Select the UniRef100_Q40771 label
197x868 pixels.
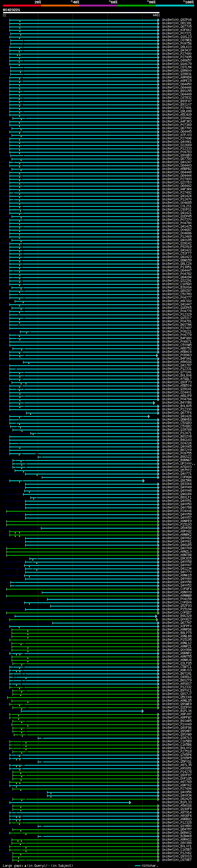(x=176, y=474)
